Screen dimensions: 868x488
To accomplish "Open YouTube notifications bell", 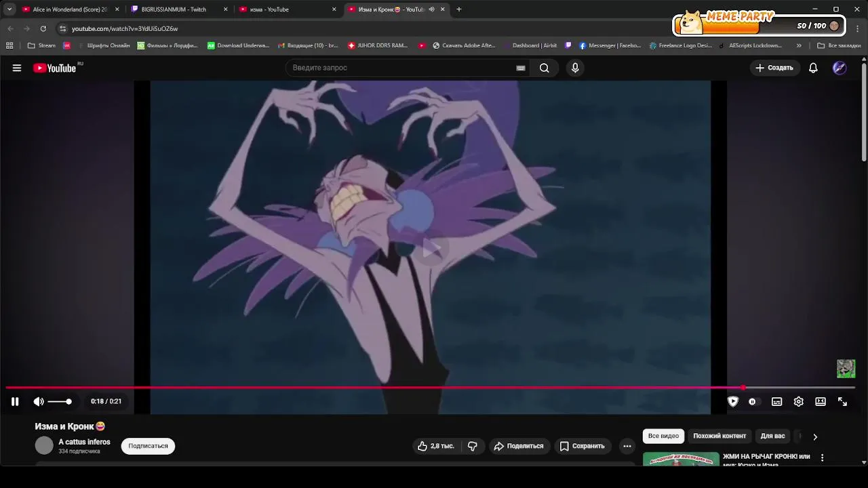I will point(813,68).
